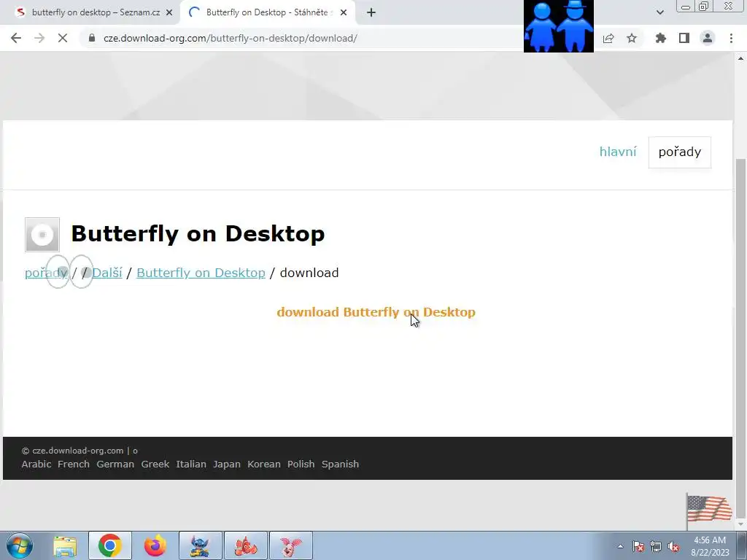The image size is (747, 560).
Task: Share this page icon
Action: tap(608, 38)
